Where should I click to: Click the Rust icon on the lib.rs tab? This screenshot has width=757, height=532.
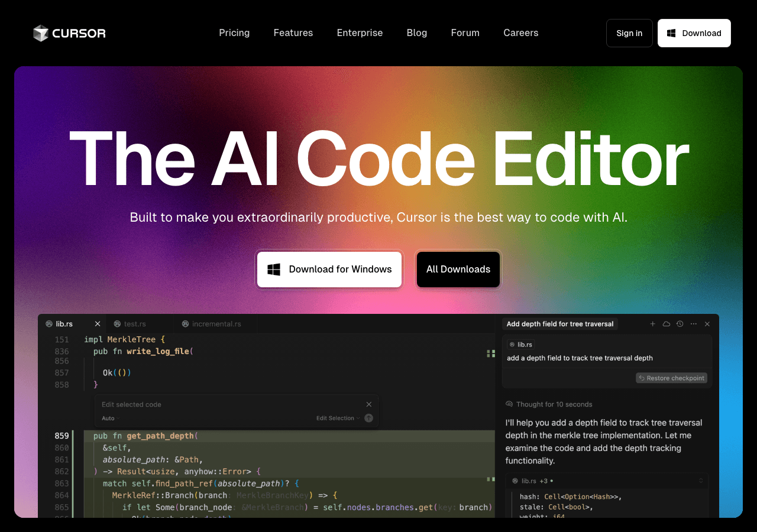pos(50,323)
